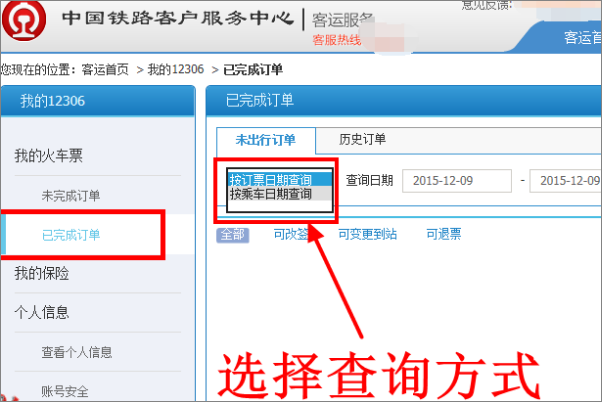Choose 按订票日期查询 option
Viewport: 602px width, 402px height.
pos(280,180)
